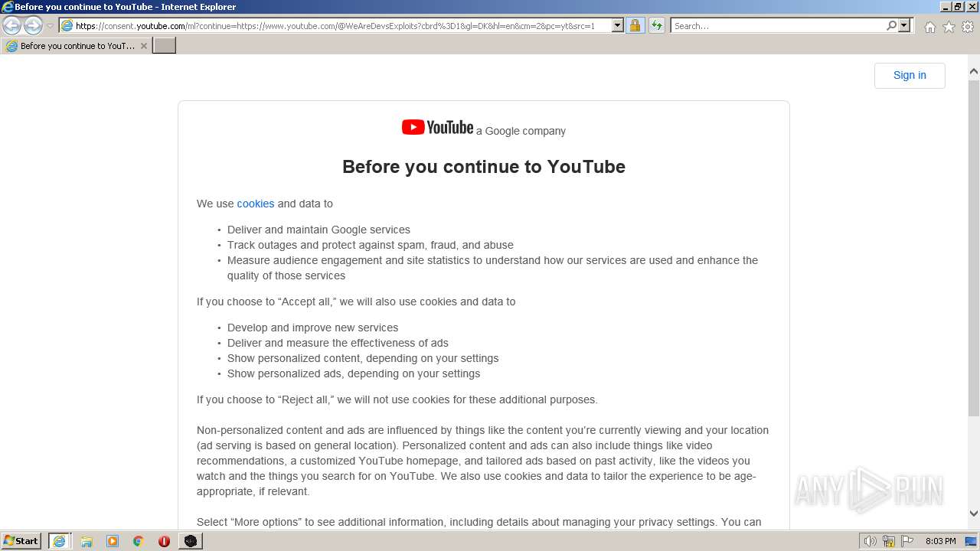Image resolution: width=980 pixels, height=551 pixels.
Task: Click the Sign in button
Action: pos(910,75)
